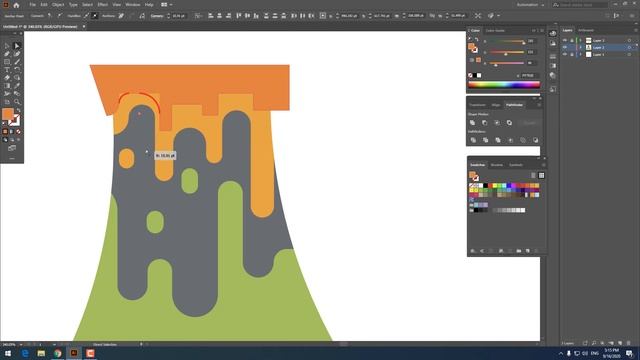
Task: Select the black arrow Selection tool
Action: pyautogui.click(x=7, y=46)
